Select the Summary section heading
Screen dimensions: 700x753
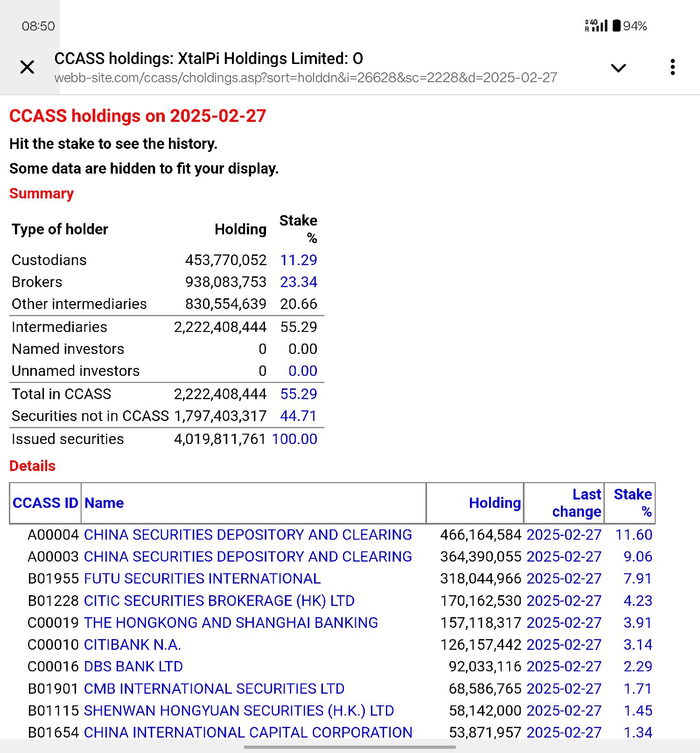42,193
